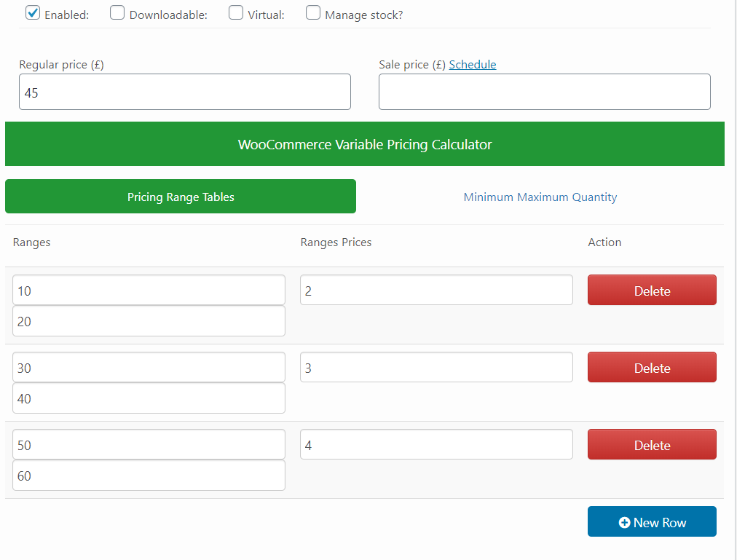Open the sale price Schedule link
Screen dimensions: 737x560
pyautogui.click(x=473, y=64)
